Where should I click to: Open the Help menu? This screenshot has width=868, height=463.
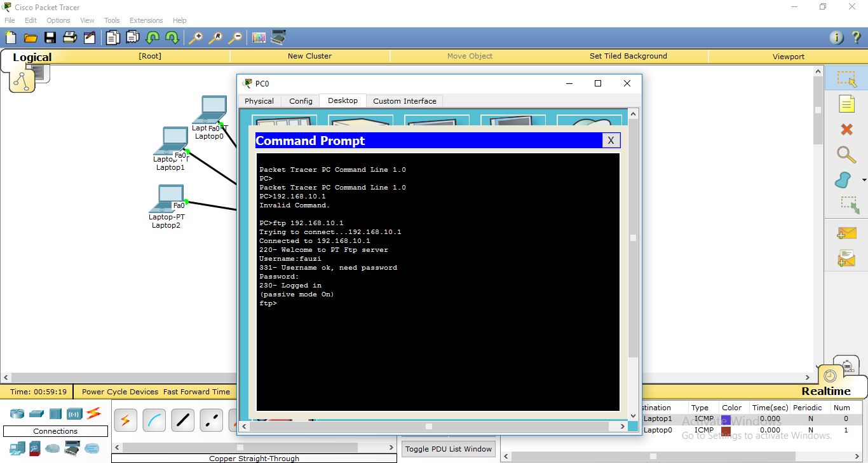[x=180, y=20]
